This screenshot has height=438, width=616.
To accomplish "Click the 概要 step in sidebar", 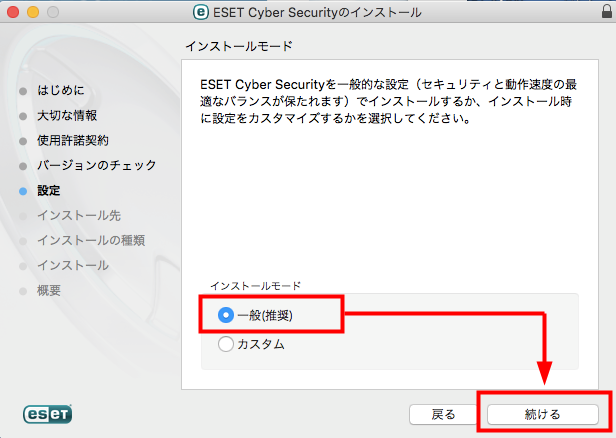I will click(x=49, y=291).
